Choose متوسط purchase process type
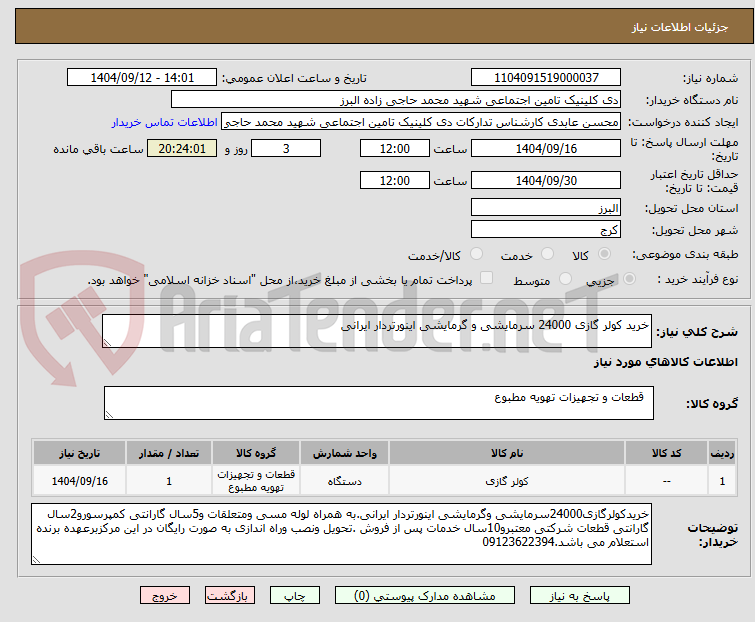Screen dimensions: 755x622 tap(565, 279)
